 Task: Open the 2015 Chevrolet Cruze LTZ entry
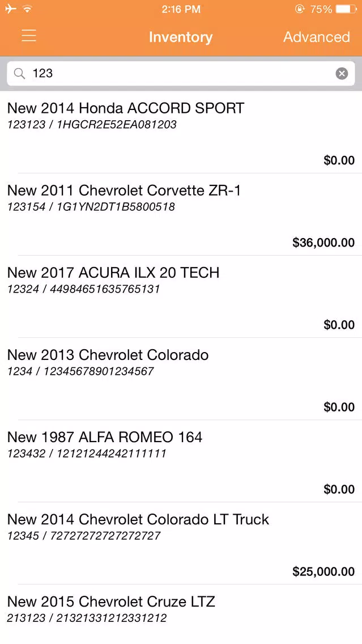181,615
